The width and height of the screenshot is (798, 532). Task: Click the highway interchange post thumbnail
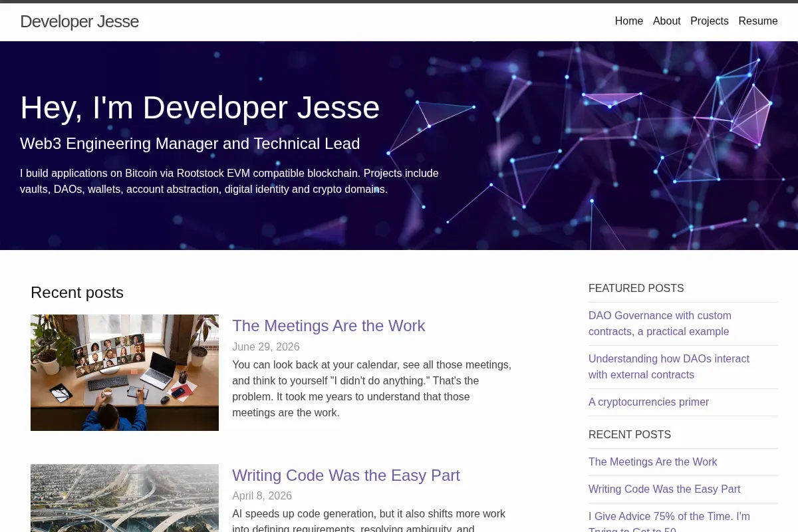click(x=124, y=498)
